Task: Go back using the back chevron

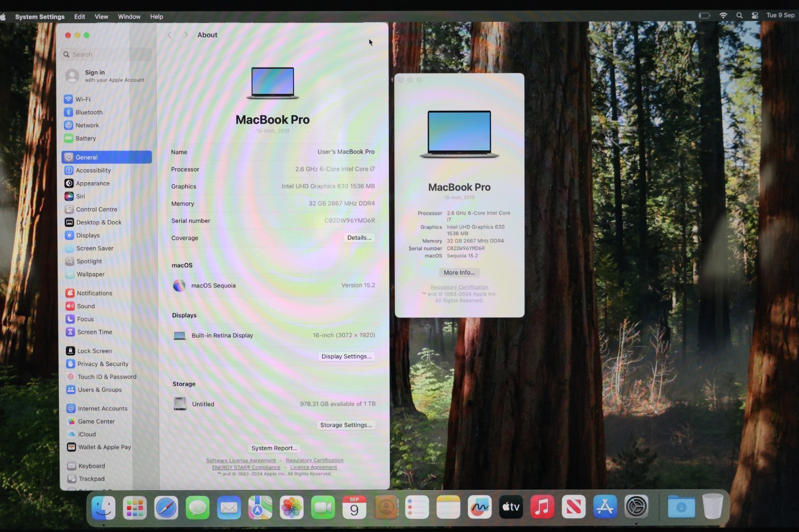Action: [169, 35]
